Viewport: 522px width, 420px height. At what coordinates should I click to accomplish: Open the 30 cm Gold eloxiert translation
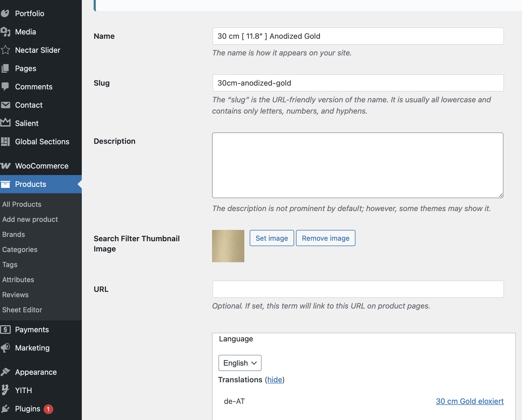(470, 401)
